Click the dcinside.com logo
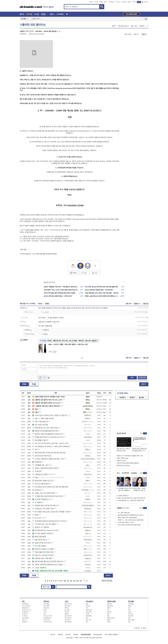Viewport: 168px width, 644px height. (x=31, y=7)
